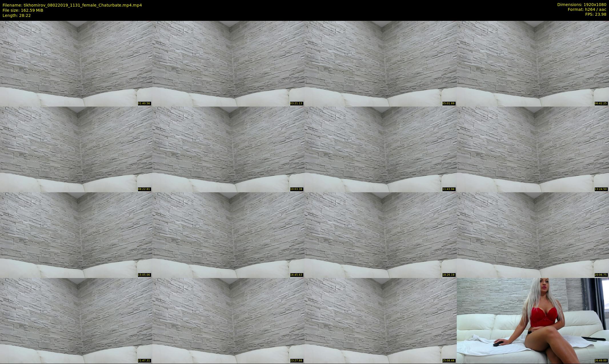Click the 'File size: 162.59 MiB' text
Screen dimensions: 609x364
tap(23, 10)
